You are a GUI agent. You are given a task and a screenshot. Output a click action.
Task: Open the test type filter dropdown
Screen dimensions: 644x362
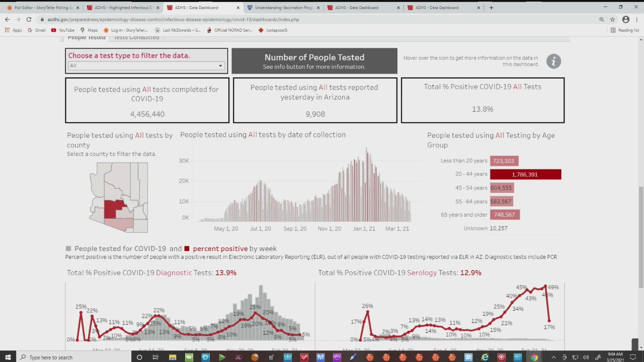(146, 66)
